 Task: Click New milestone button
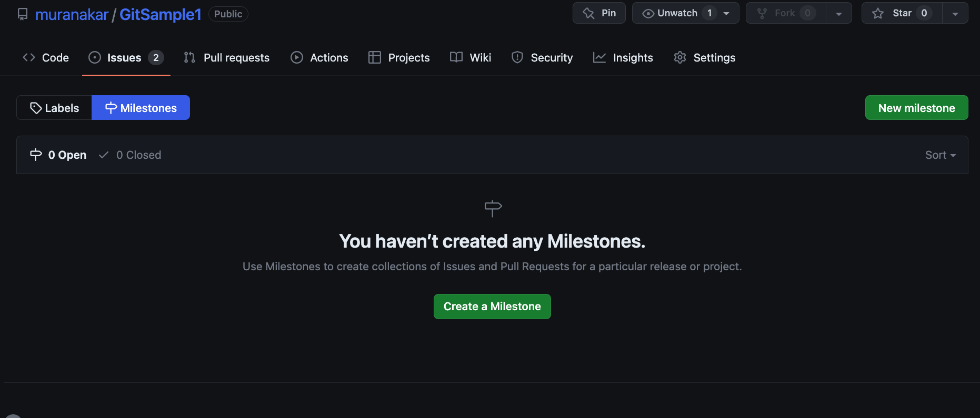(916, 108)
